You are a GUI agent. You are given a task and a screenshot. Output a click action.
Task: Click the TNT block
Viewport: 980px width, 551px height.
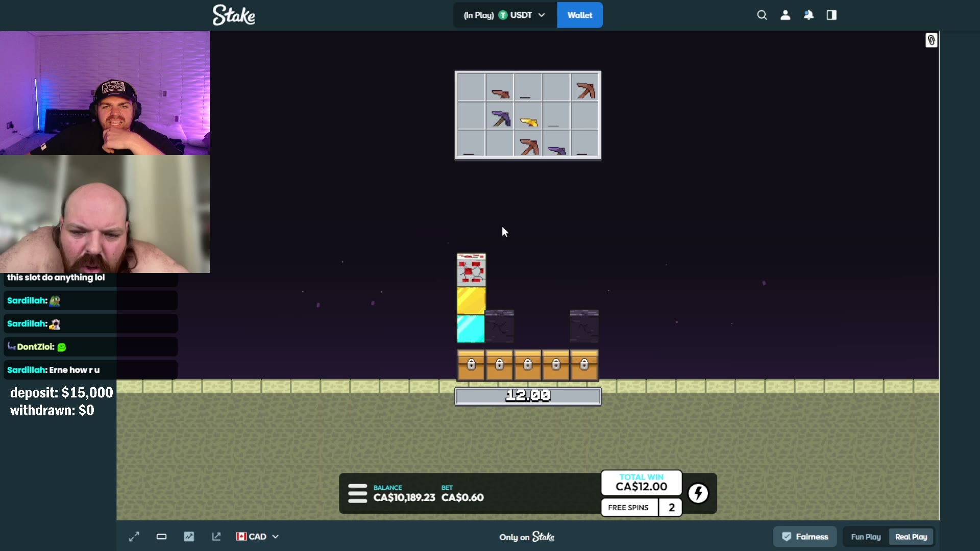[x=471, y=269]
